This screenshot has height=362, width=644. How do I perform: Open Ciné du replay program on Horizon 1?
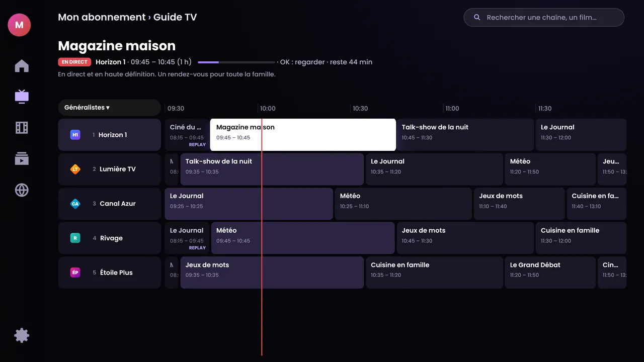pos(187,135)
